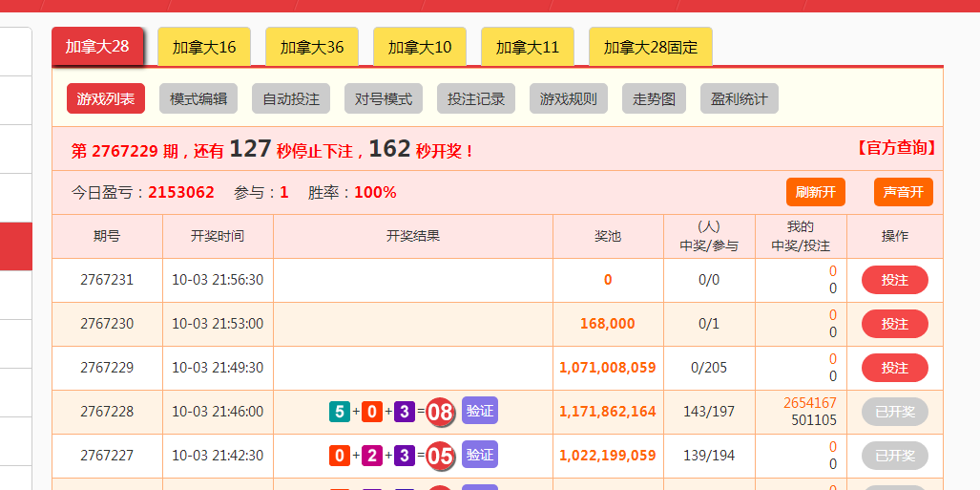Viewport: 980px width, 490px height.
Task: Show the 走势图 trend chart
Action: (x=654, y=98)
